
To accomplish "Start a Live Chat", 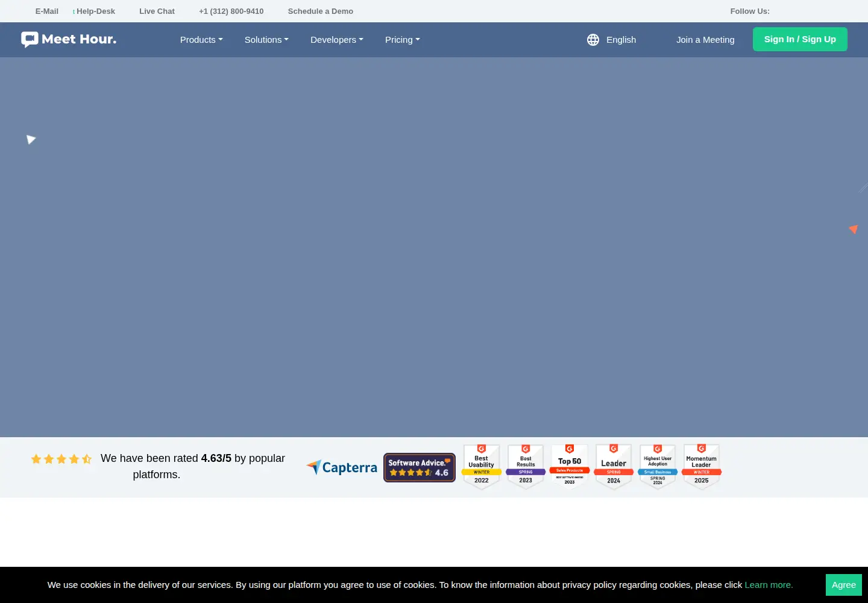I will pos(157,11).
